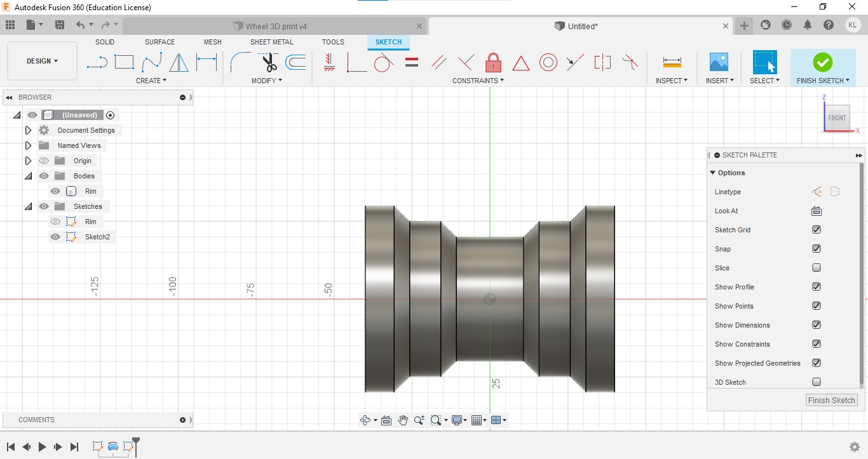Open the CREATE dropdown menu

tap(151, 81)
